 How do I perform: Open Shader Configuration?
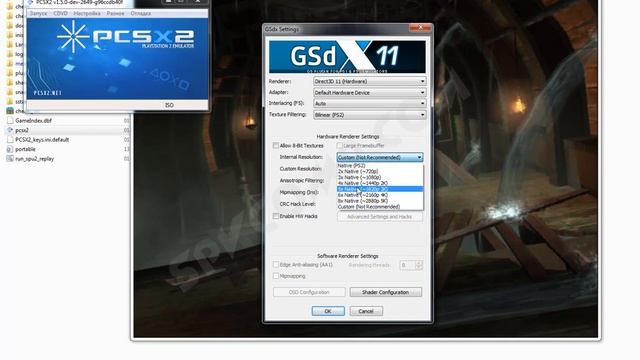pos(386,293)
